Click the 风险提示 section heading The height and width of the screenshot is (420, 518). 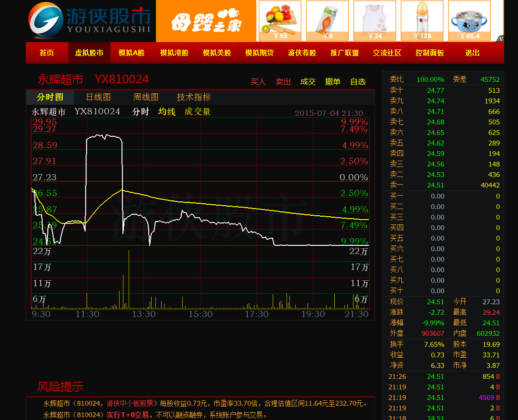click(60, 387)
